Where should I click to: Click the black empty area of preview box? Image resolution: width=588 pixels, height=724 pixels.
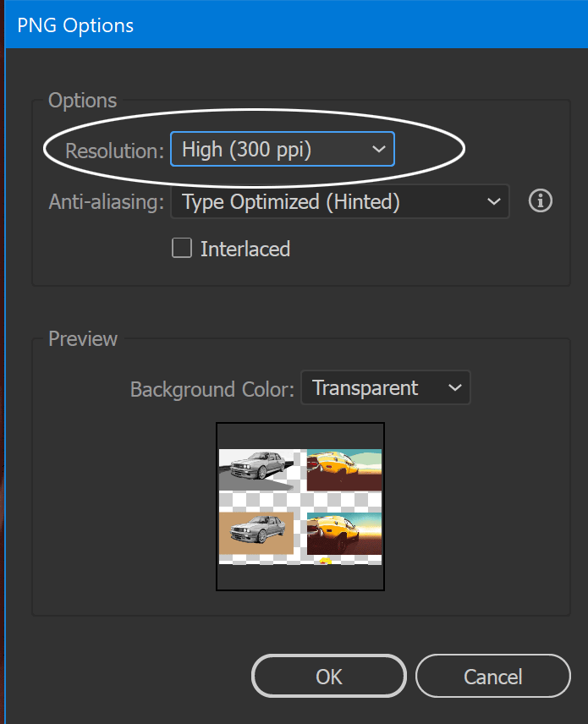300,577
